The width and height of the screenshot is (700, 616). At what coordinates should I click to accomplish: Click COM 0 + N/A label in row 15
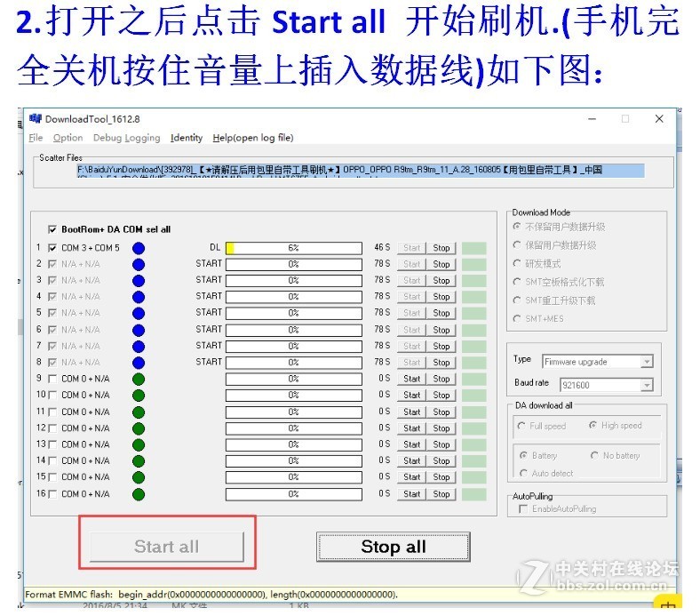[x=85, y=477]
